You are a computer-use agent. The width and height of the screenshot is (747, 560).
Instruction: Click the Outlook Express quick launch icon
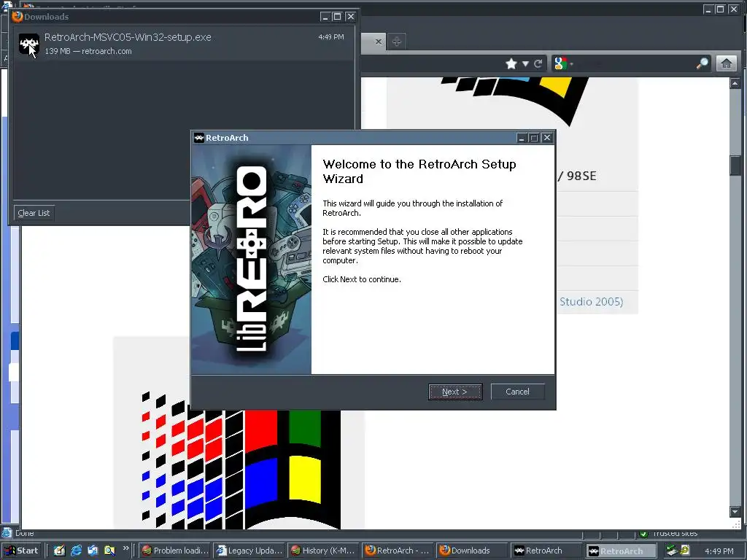pos(93,551)
